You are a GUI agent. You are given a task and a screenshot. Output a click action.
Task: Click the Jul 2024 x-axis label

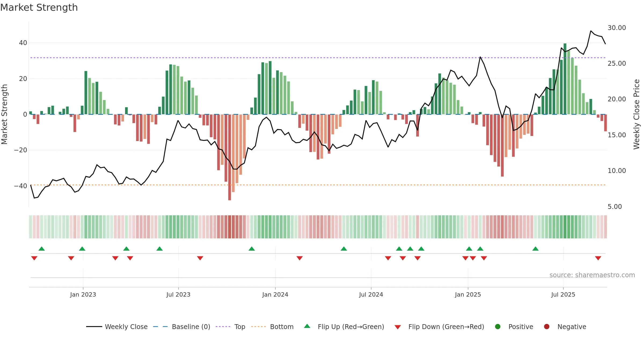click(371, 294)
